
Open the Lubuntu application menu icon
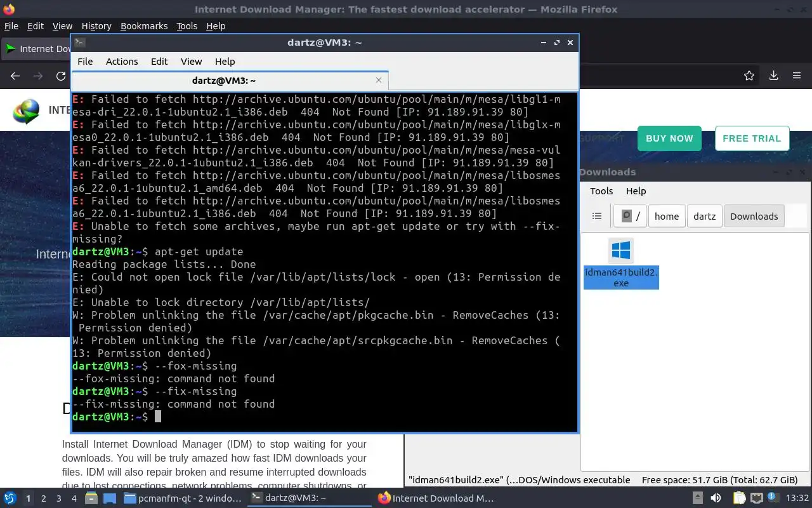(x=10, y=498)
